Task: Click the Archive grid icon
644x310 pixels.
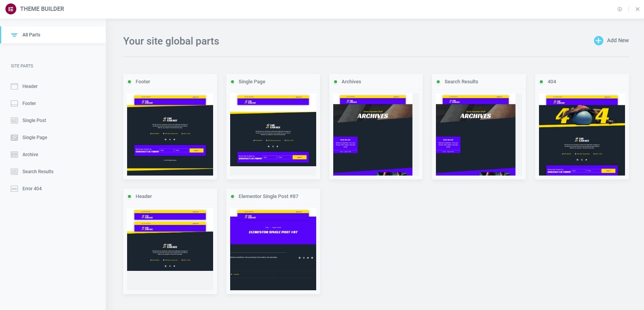Action: pos(14,155)
